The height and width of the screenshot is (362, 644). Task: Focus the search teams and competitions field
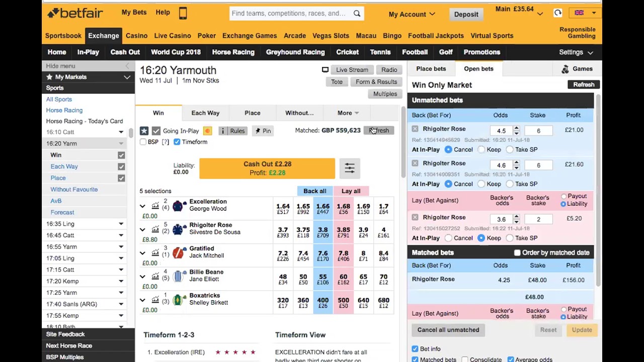291,13
